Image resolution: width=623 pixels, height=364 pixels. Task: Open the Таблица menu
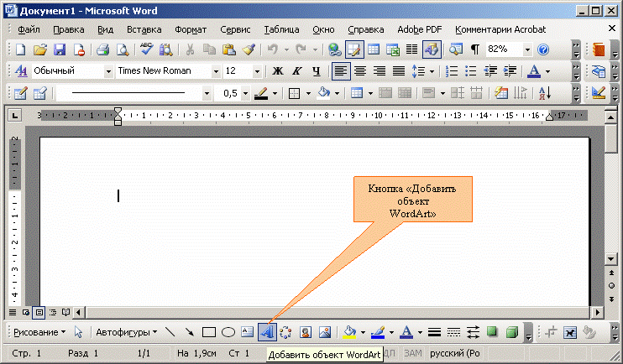click(x=281, y=29)
